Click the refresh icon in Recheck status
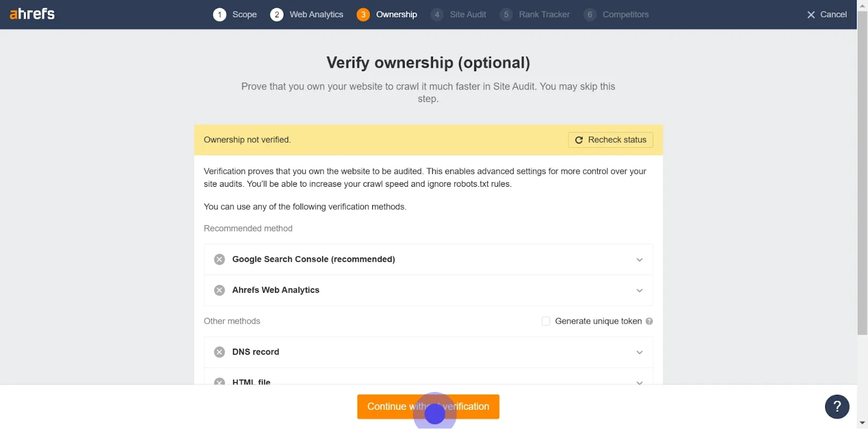Viewport: 868px width, 429px height. 579,140
